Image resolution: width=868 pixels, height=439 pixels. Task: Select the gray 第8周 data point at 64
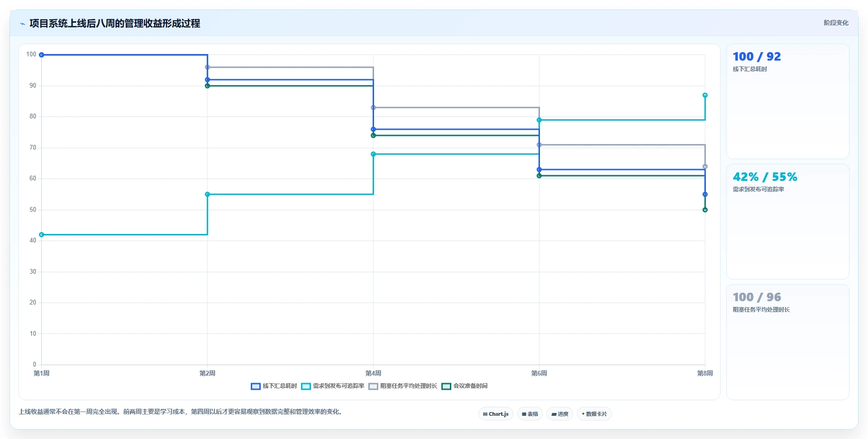click(705, 167)
